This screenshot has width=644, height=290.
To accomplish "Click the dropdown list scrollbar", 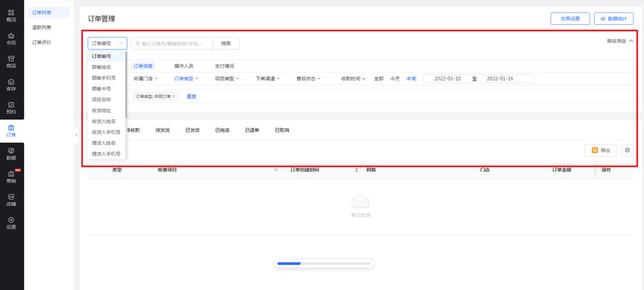I will click(126, 85).
